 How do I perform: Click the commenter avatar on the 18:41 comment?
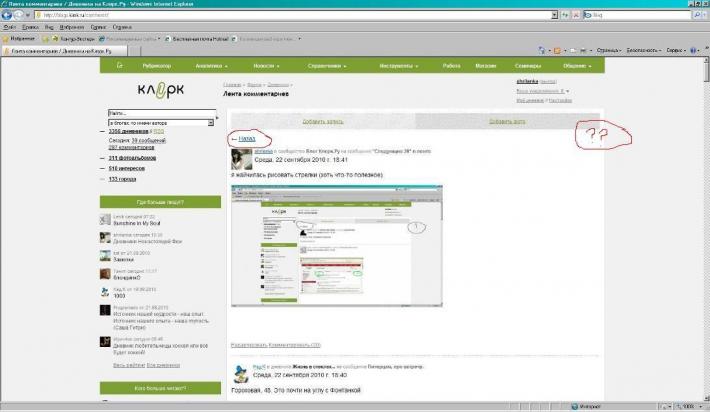pyautogui.click(x=241, y=159)
